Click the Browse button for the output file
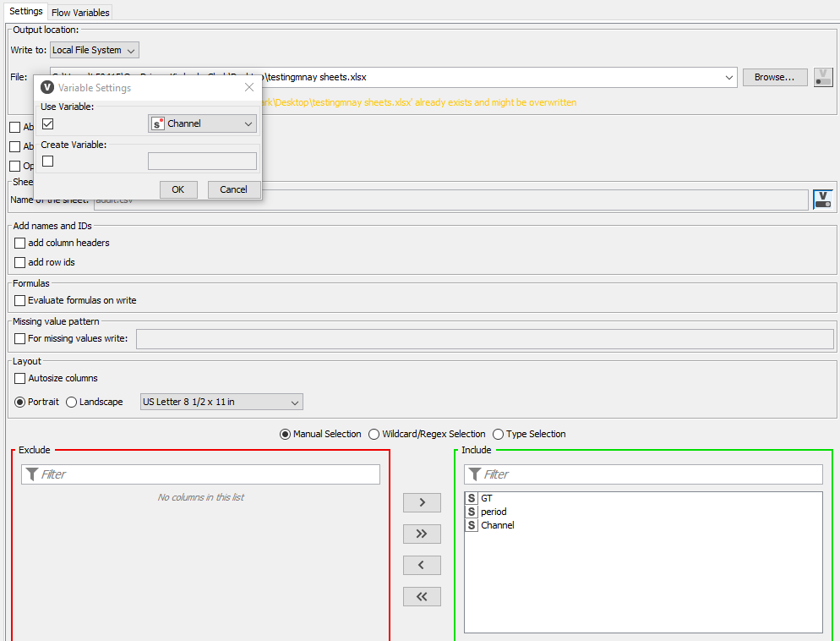Viewport: 840px width, 641px height. point(774,77)
